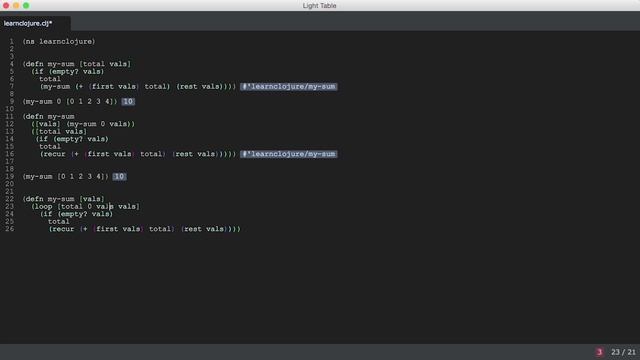The height and width of the screenshot is (360, 640).
Task: Click the inline result "10" on line 19
Action: click(x=119, y=176)
